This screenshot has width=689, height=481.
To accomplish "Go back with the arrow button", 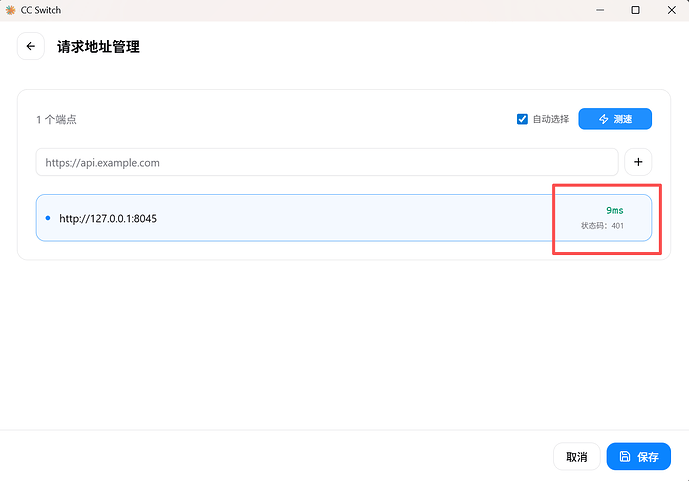I will (x=30, y=46).
